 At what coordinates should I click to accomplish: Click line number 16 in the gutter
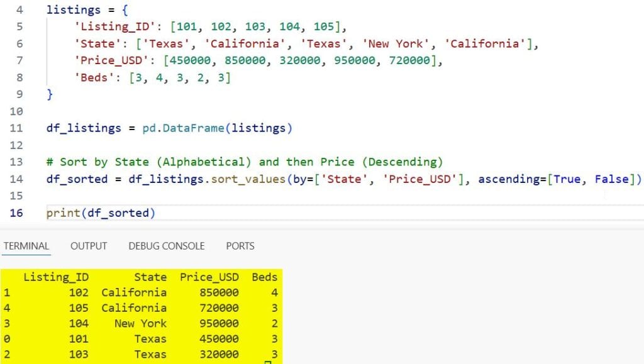pyautogui.click(x=16, y=213)
